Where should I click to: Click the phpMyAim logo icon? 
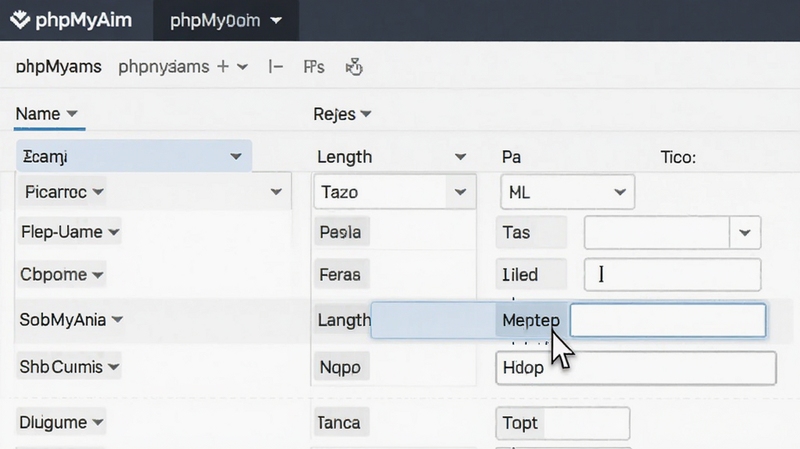(x=20, y=20)
